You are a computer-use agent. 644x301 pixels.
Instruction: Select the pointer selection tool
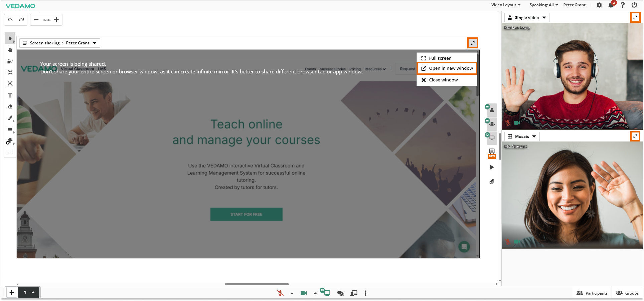click(x=10, y=39)
